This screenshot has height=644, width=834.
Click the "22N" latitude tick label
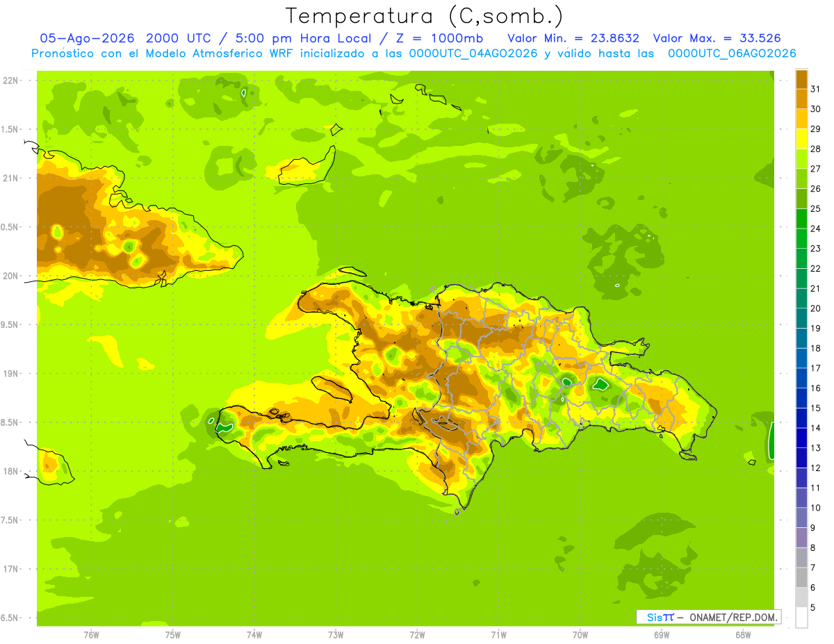12,80
